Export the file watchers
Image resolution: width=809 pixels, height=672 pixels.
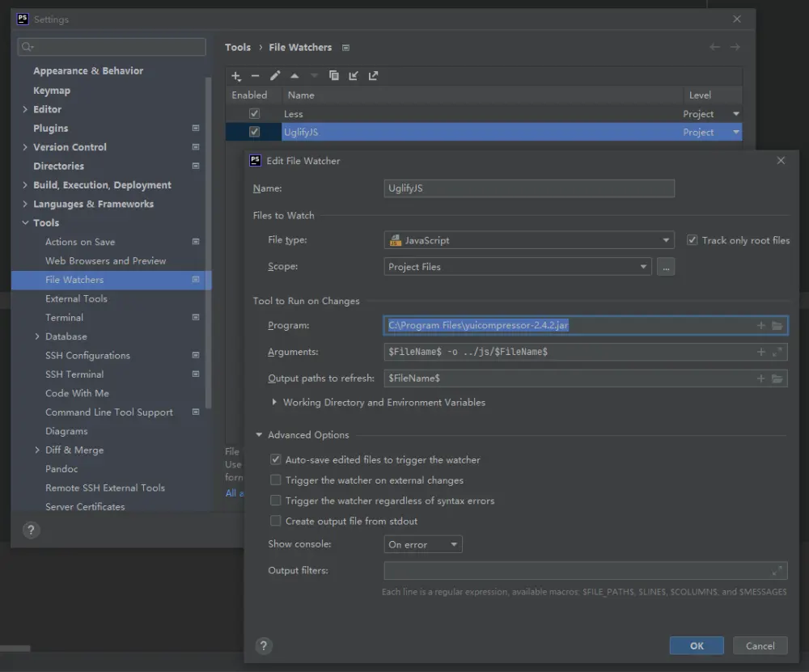(x=373, y=76)
